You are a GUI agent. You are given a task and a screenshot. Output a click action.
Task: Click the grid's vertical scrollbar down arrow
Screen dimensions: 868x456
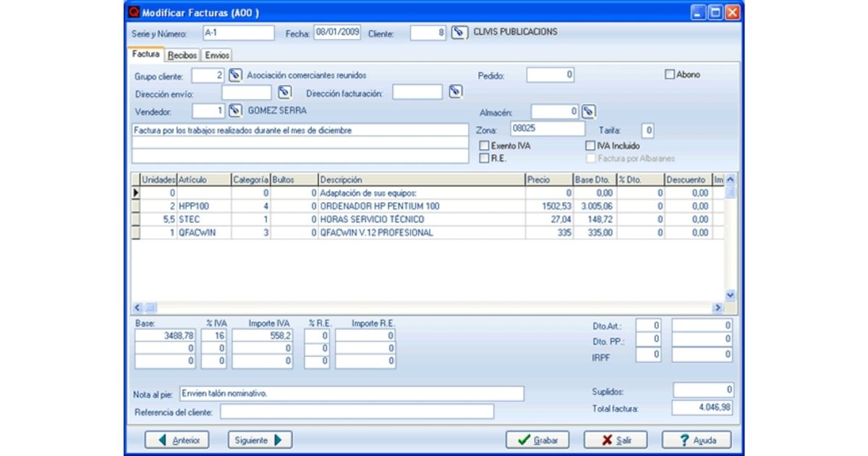click(730, 295)
